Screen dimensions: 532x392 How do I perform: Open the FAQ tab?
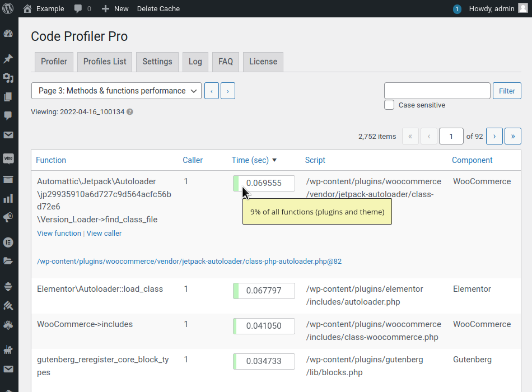click(x=226, y=62)
